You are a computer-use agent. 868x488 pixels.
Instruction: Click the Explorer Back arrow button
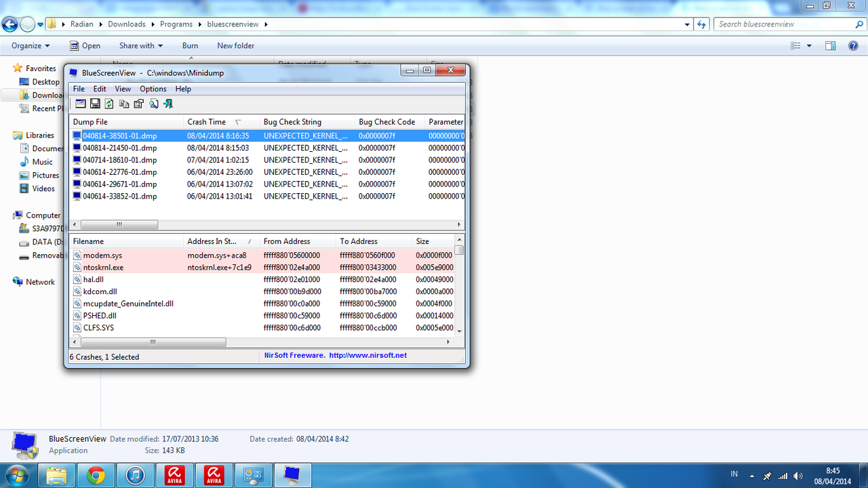pos(9,24)
